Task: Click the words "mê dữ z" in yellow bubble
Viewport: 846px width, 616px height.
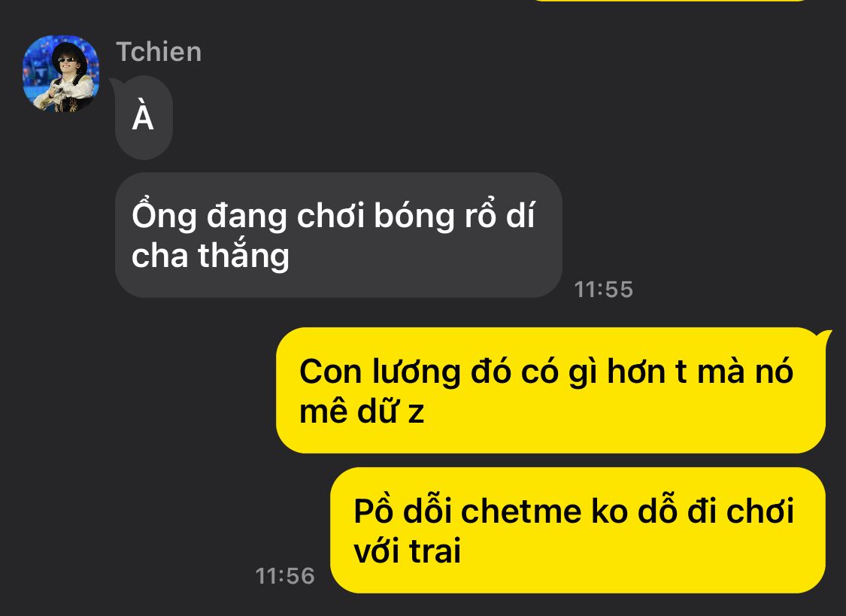Action: 362,411
